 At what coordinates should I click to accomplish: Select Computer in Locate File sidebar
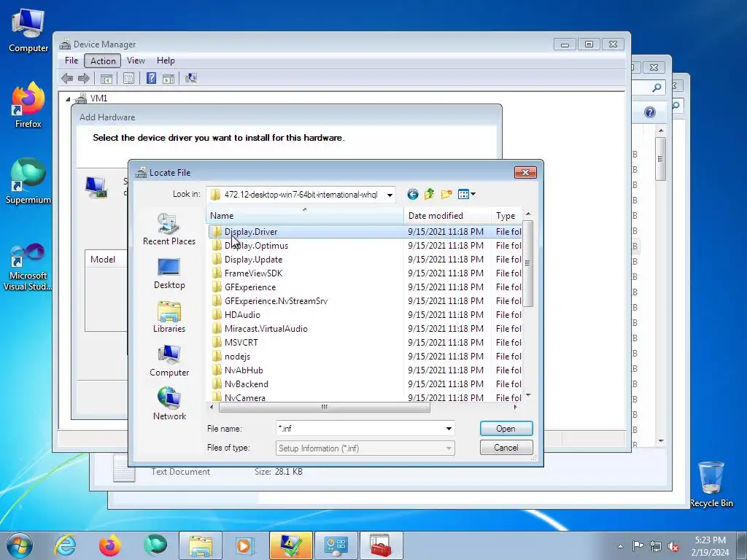coord(169,360)
